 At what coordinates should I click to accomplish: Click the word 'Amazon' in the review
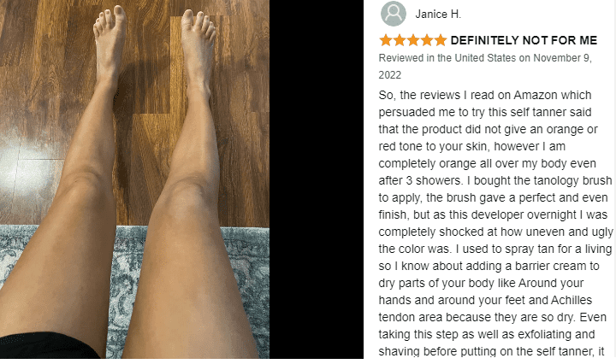(x=536, y=96)
